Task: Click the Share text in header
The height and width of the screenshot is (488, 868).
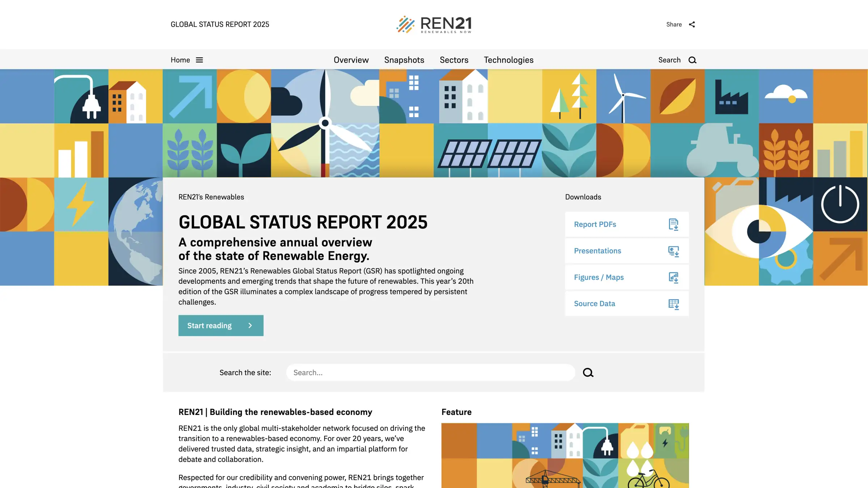Action: [x=674, y=24]
